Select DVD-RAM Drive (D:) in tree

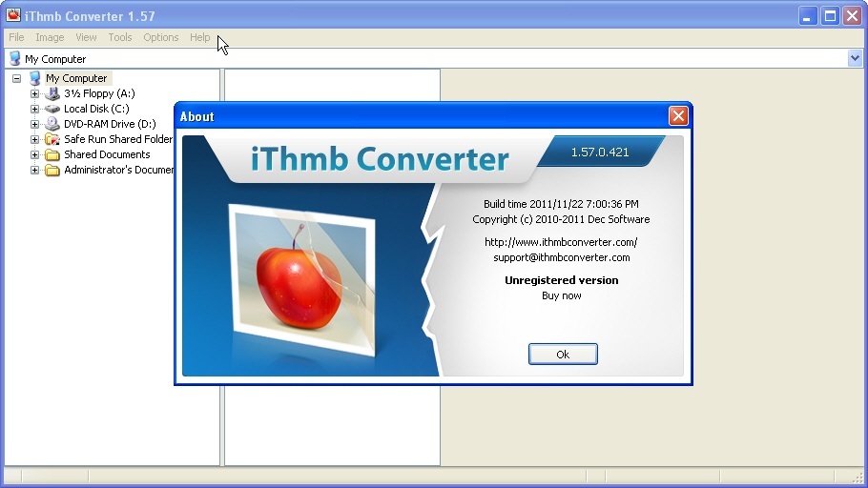110,124
